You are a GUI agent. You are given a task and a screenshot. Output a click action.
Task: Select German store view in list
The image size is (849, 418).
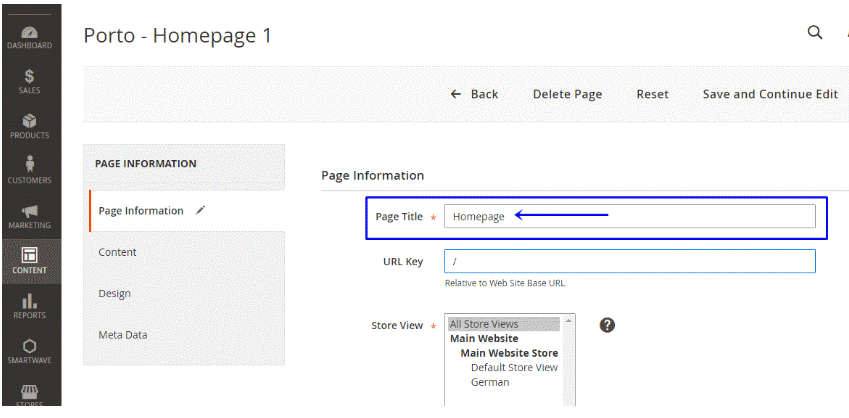pos(489,382)
